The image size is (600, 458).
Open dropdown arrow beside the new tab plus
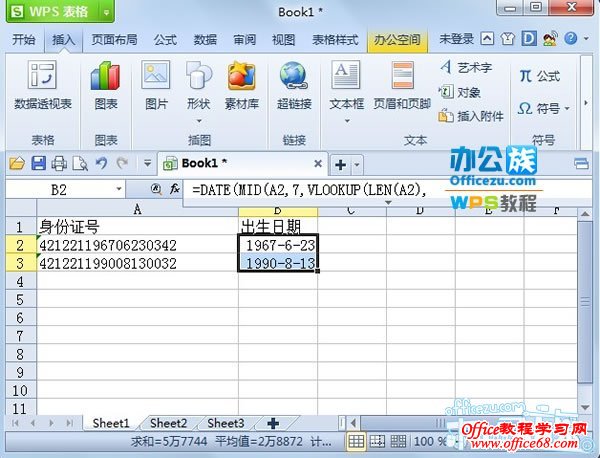[357, 165]
